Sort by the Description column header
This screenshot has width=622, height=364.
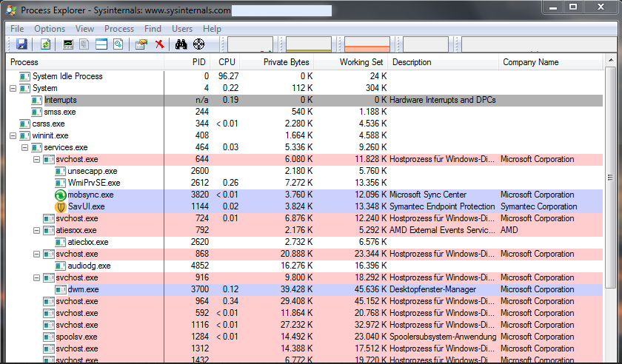444,62
